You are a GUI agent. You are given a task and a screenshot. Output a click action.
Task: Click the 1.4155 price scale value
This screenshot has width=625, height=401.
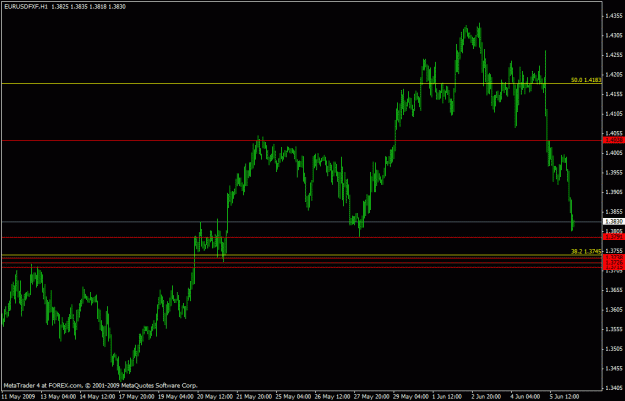pos(614,94)
